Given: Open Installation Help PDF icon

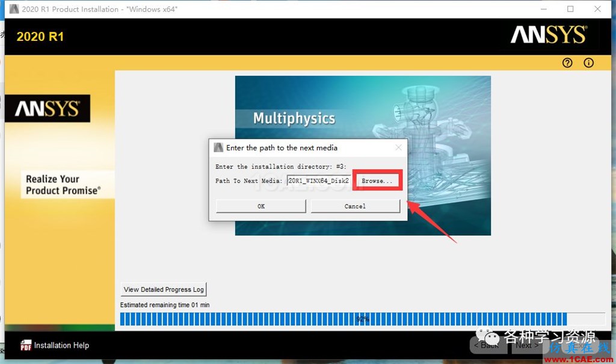Looking at the screenshot, I should click(26, 345).
